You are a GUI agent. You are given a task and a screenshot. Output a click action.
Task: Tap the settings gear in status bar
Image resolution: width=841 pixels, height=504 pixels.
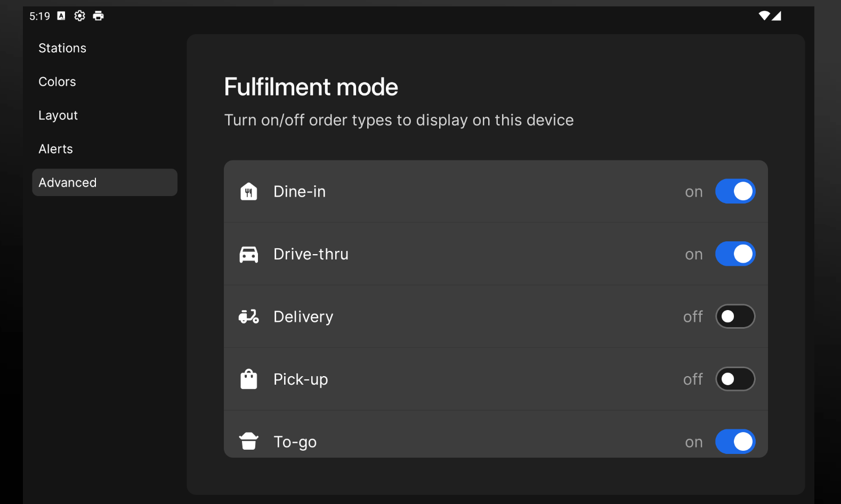79,16
